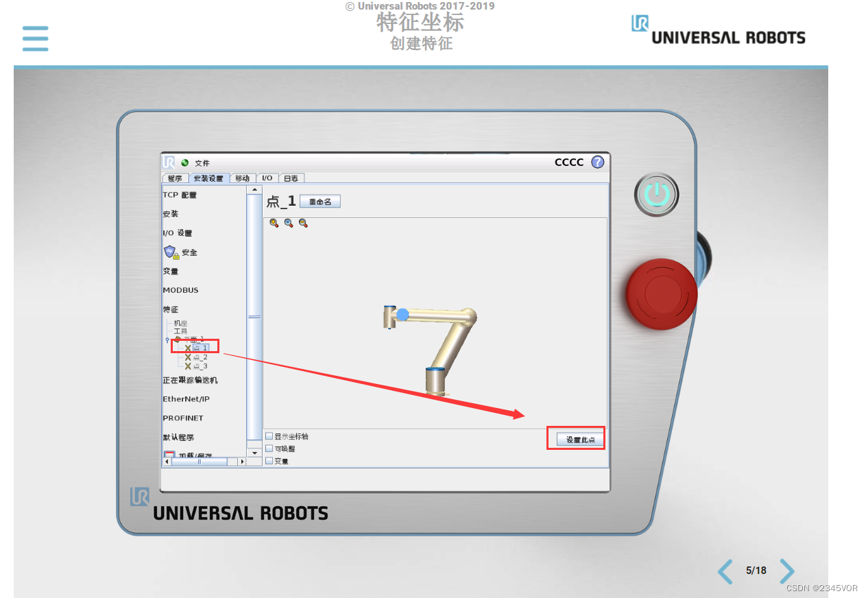Go to the next slide arrow
868x598 pixels.
click(786, 571)
